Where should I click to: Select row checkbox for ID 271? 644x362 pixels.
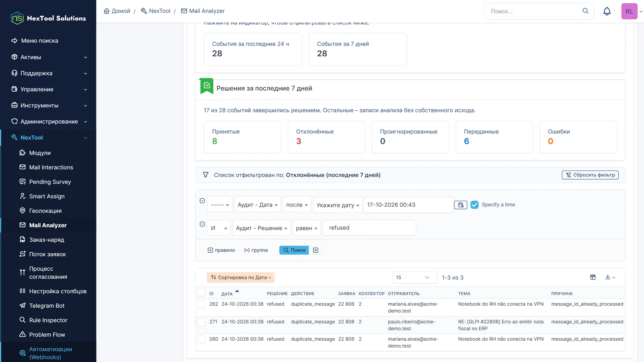pyautogui.click(x=201, y=322)
